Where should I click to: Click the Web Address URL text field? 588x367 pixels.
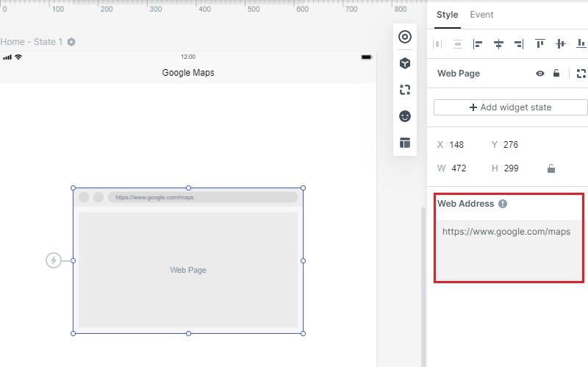point(509,251)
